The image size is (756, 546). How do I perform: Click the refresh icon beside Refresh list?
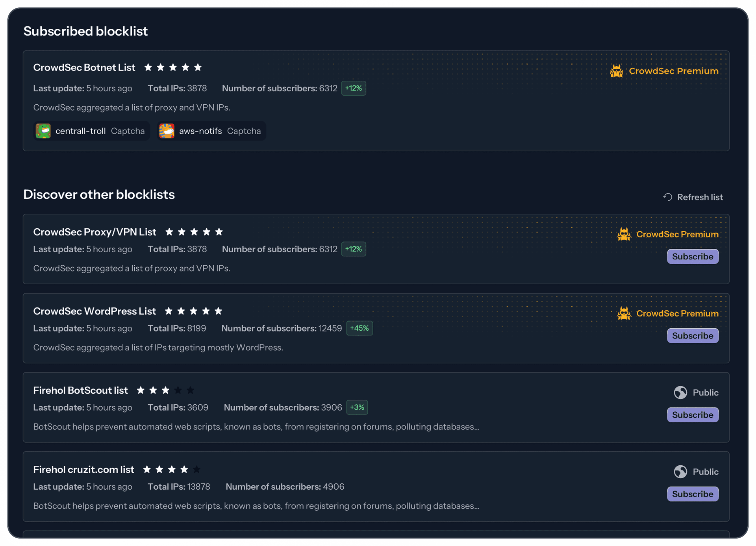[x=667, y=197]
